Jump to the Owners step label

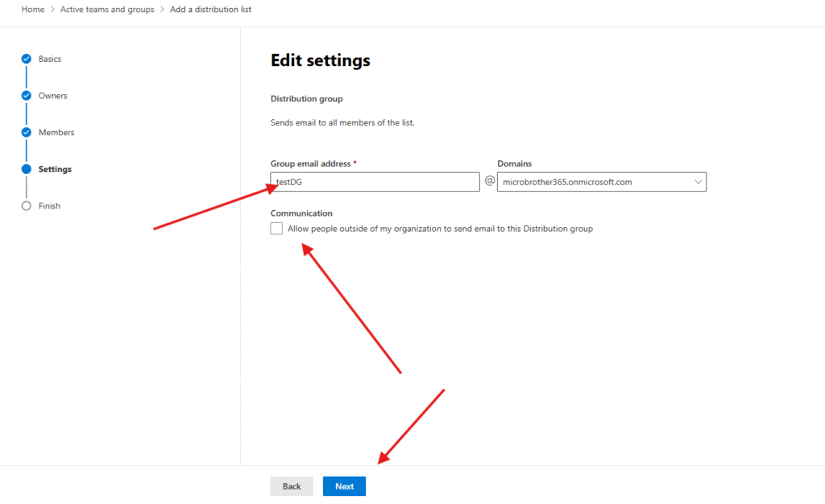(53, 96)
